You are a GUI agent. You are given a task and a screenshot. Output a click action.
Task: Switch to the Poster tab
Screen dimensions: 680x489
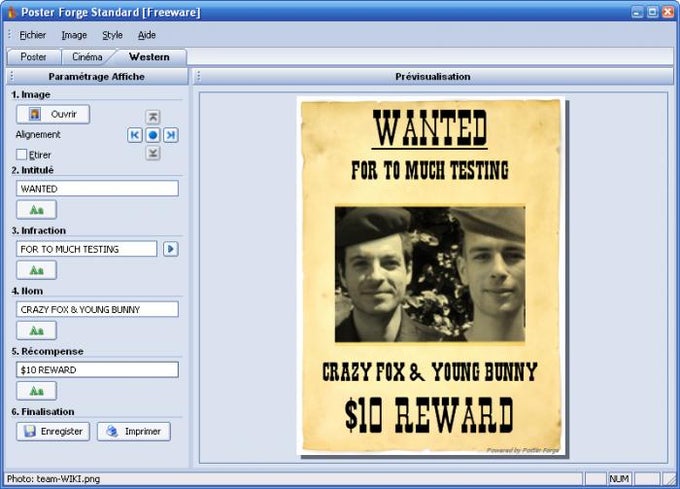tap(33, 57)
